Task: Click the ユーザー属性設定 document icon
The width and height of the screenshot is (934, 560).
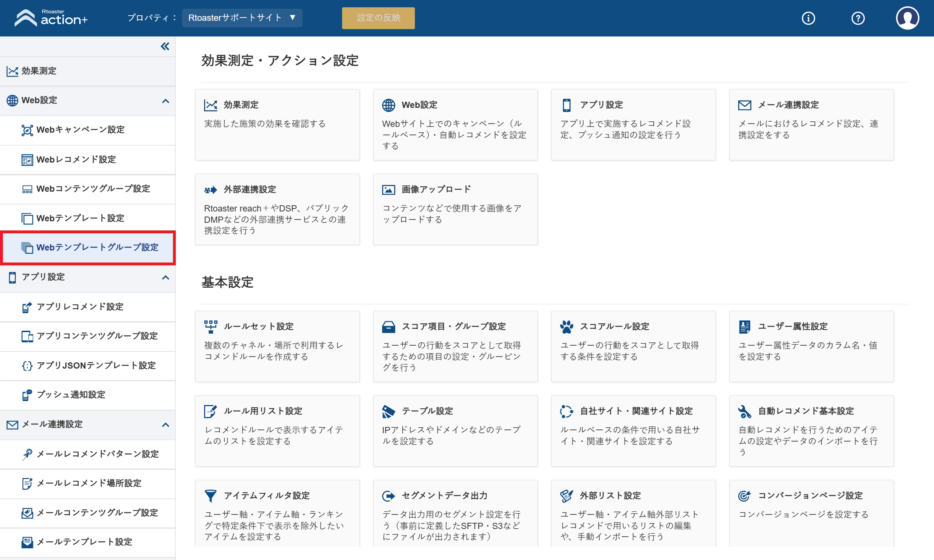Action: [745, 327]
